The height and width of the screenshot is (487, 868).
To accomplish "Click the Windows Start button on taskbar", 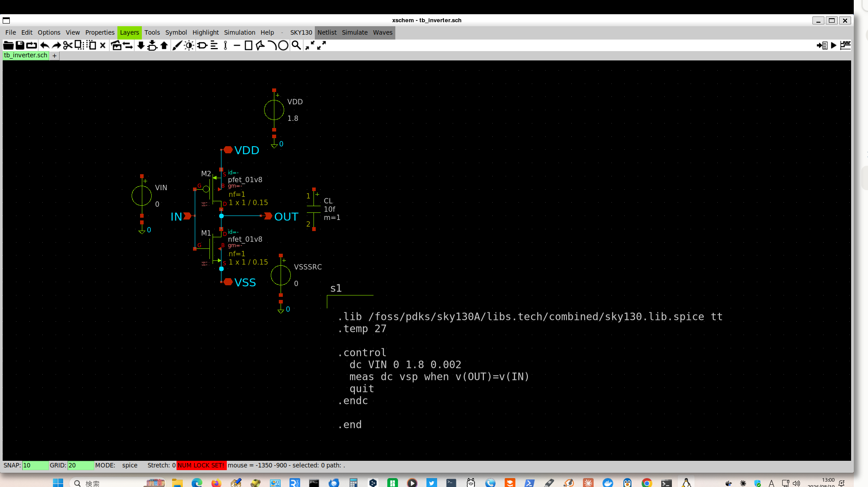I will tap(58, 483).
